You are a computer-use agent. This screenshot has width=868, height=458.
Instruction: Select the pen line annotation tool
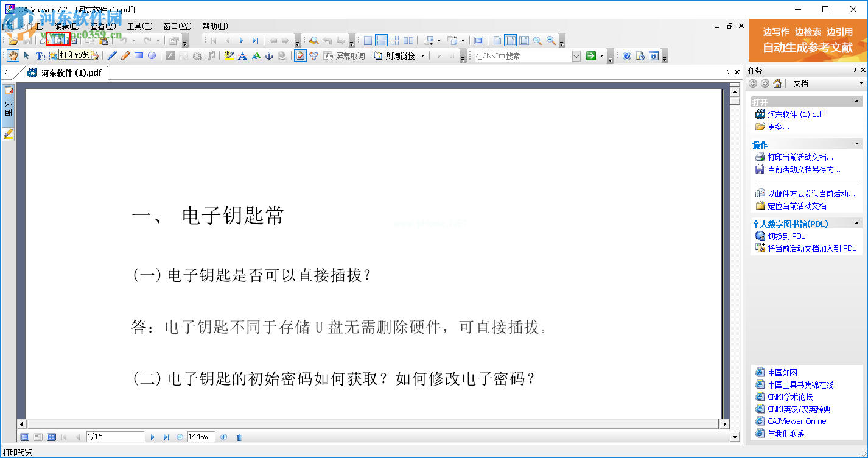pos(112,56)
